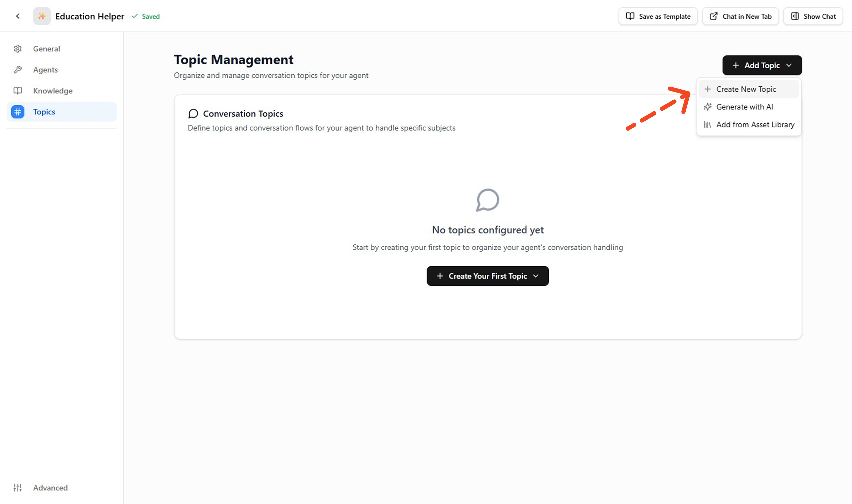Click the sparkle icon beside Generate with AI
The width and height of the screenshot is (852, 504).
(x=708, y=107)
